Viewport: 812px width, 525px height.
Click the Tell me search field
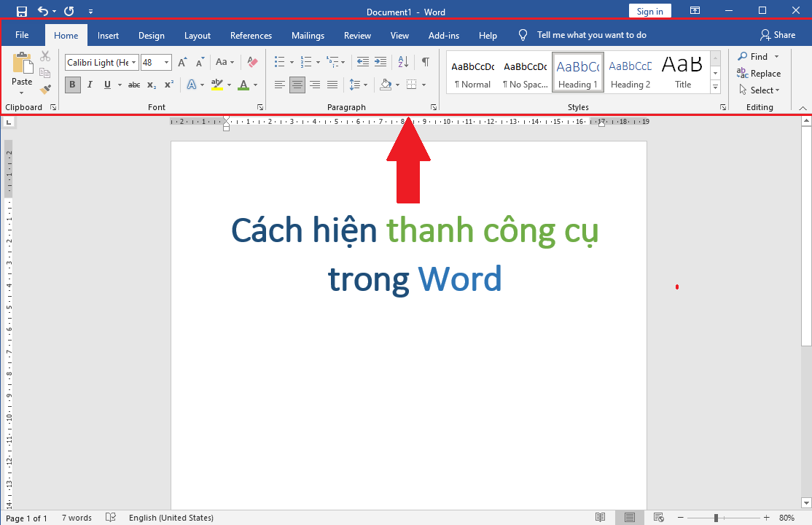[591, 35]
